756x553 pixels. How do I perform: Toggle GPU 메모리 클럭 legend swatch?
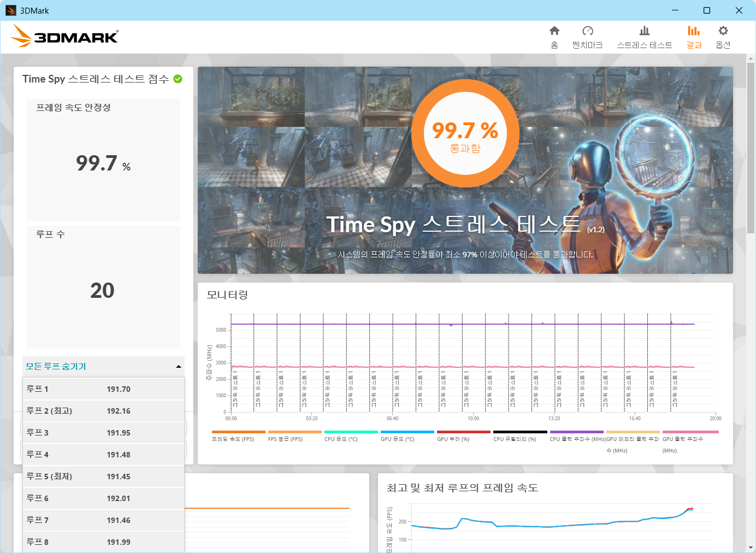(x=633, y=432)
